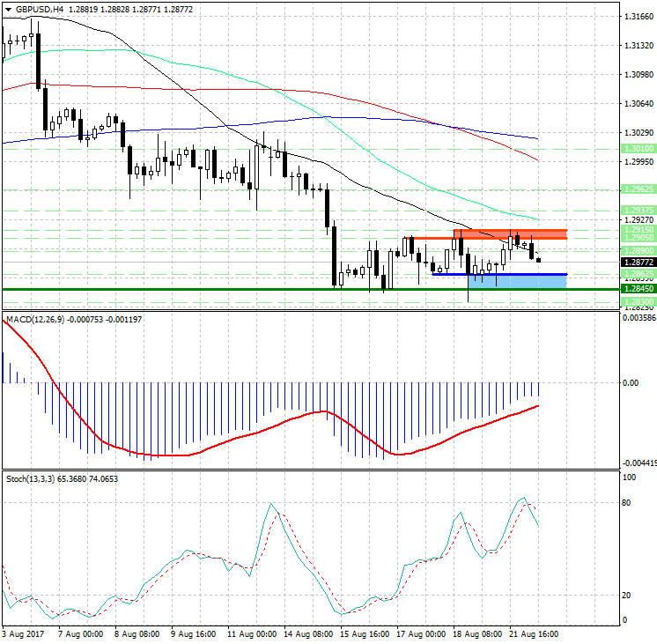Select the Stoch(13,3,3) indicator label

[28, 478]
